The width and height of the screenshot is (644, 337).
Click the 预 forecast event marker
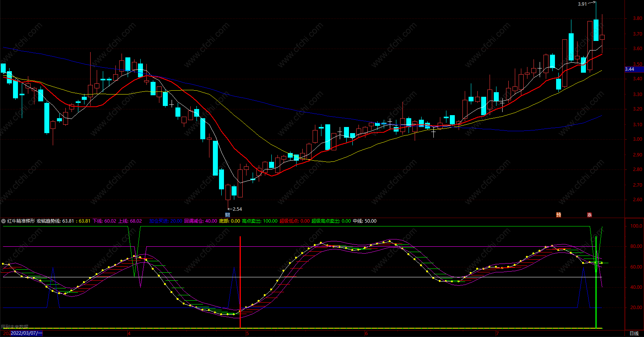(558, 215)
